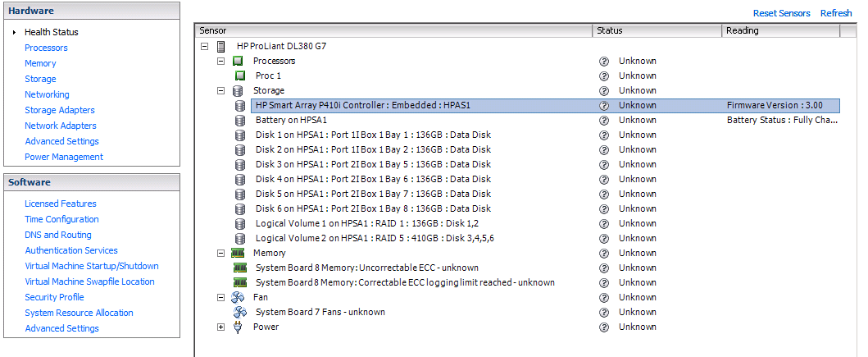Sort by the Status column header
The width and height of the screenshot is (868, 357).
click(x=656, y=30)
